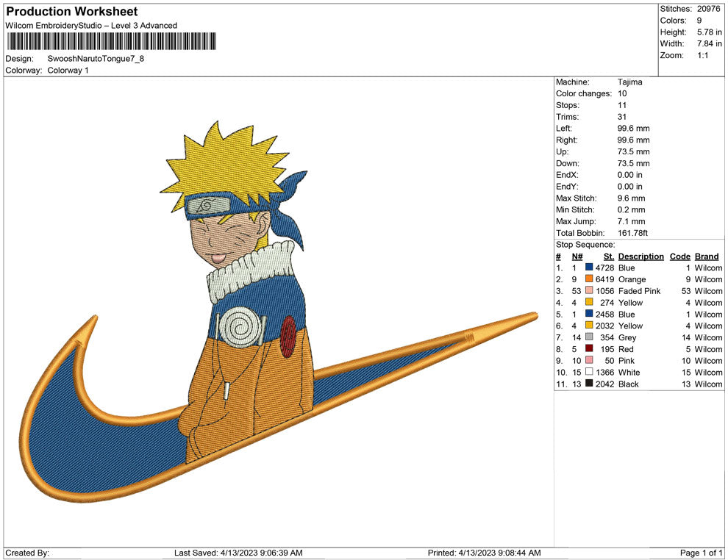Select the design name SwooshNarutoTongue7_8
The width and height of the screenshot is (728, 560).
click(96, 59)
